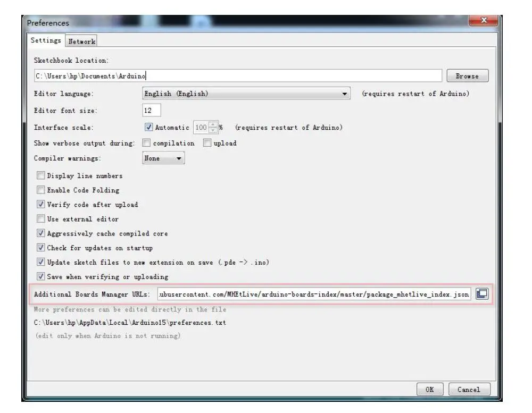Click the Cancel button
The image size is (532, 413).
tap(469, 389)
